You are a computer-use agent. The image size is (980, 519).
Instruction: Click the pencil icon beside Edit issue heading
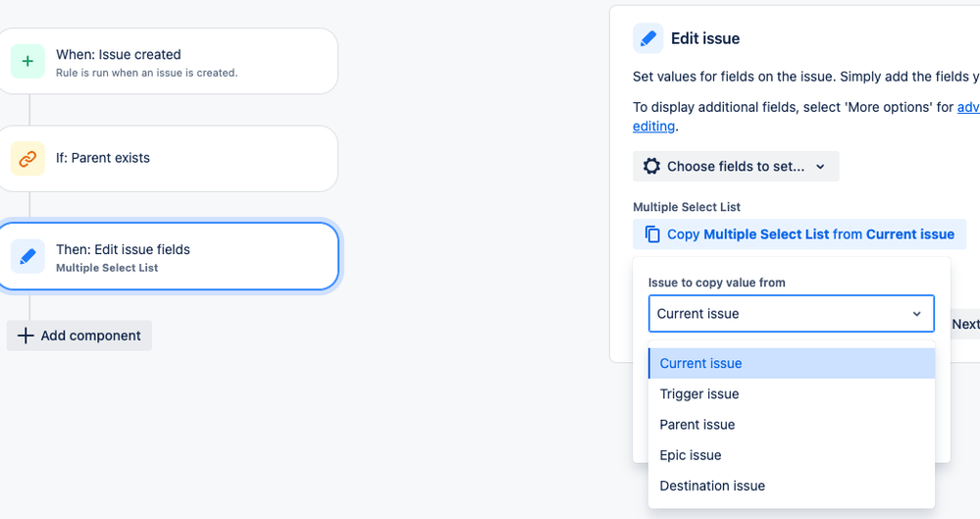[x=648, y=38]
